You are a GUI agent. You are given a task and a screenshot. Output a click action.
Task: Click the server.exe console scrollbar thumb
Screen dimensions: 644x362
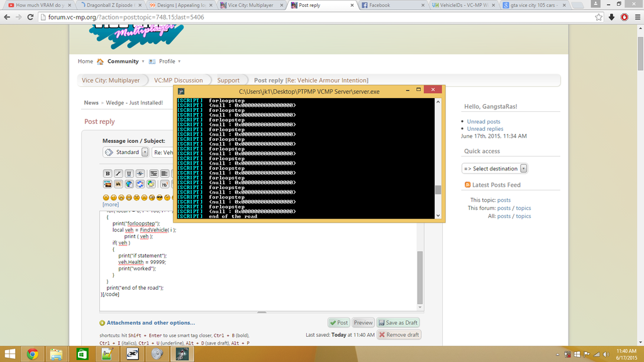(438, 190)
